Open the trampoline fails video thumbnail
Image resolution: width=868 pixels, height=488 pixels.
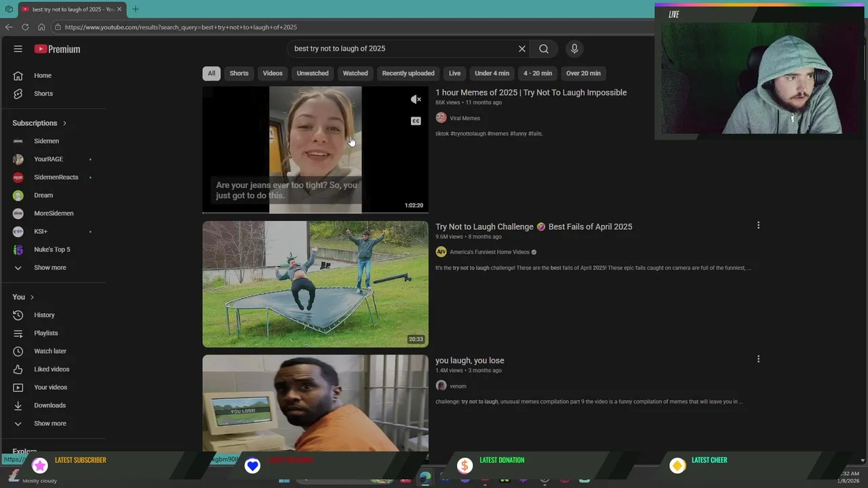[x=315, y=284]
